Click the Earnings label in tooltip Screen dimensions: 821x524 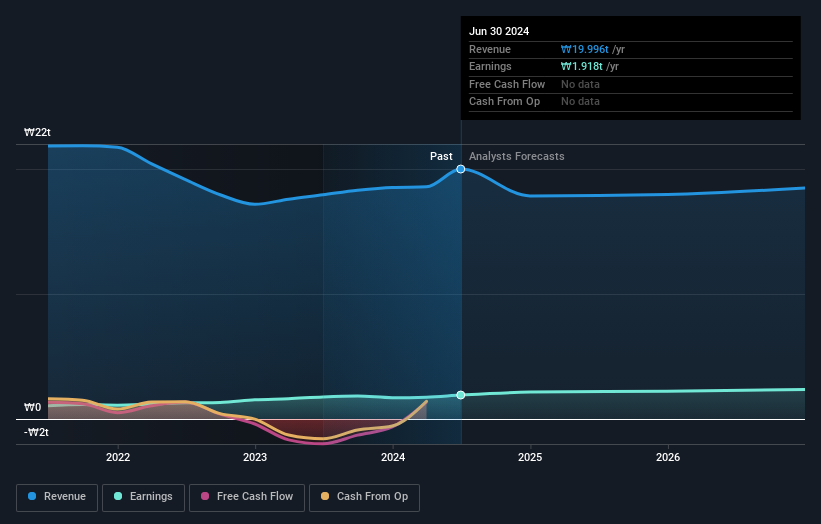click(490, 66)
